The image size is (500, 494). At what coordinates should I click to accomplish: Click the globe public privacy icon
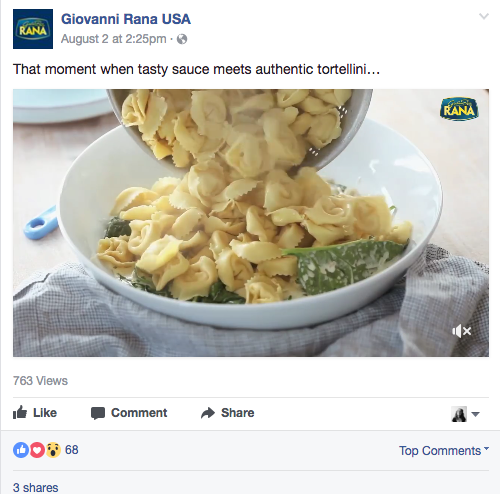point(182,39)
